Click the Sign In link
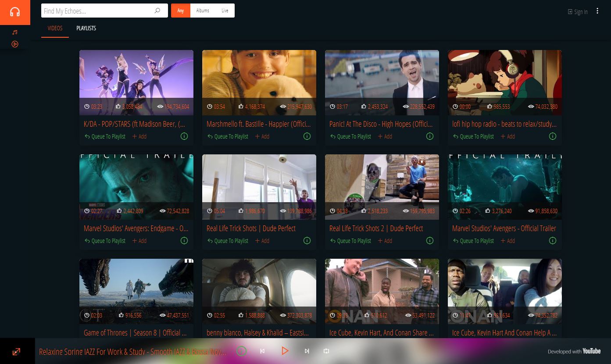 tap(578, 12)
